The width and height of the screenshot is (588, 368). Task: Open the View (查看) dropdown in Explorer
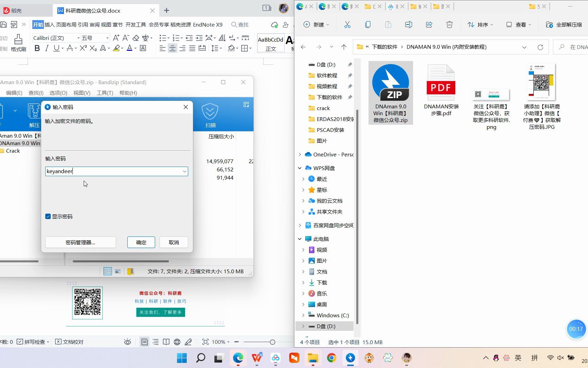(519, 25)
